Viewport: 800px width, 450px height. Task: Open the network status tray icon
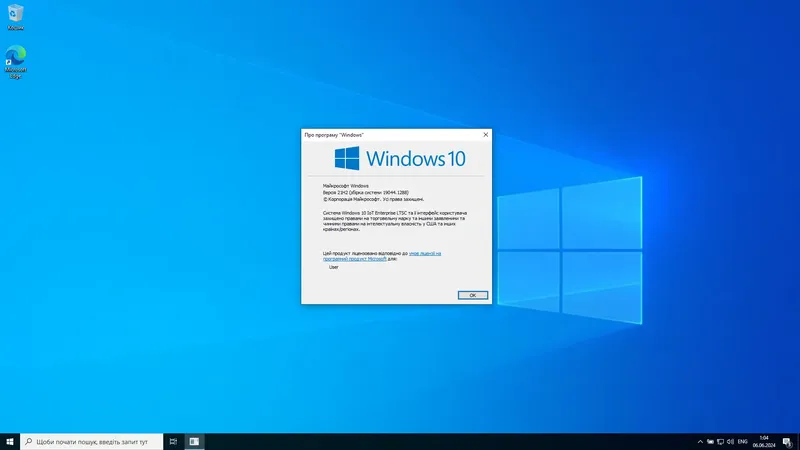(x=720, y=442)
